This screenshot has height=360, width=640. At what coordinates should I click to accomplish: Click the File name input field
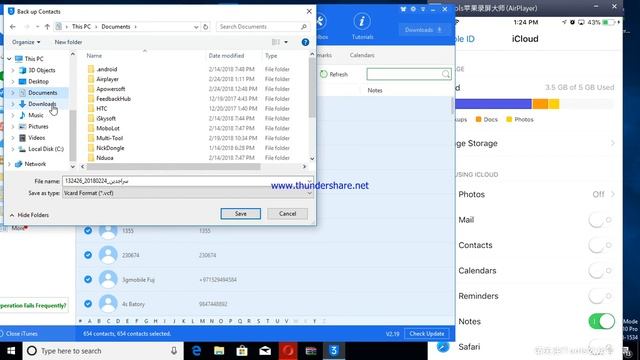pyautogui.click(x=187, y=181)
